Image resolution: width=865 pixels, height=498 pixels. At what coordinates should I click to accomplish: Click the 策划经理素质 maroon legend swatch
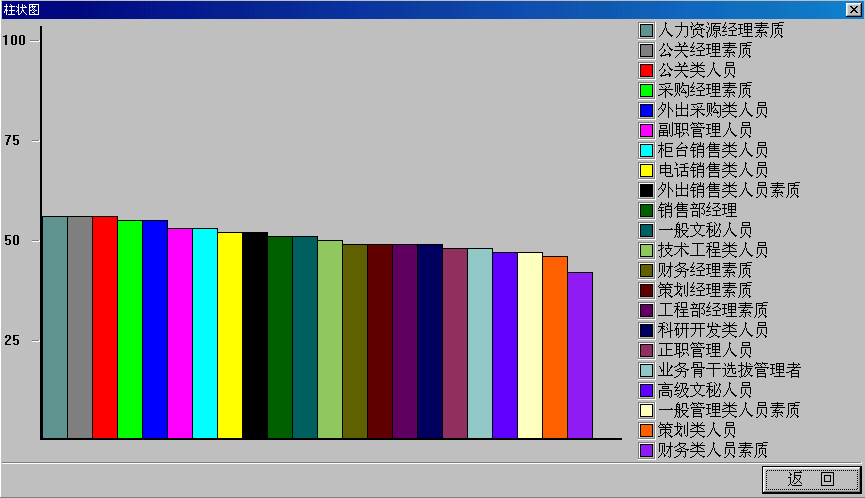(x=646, y=290)
